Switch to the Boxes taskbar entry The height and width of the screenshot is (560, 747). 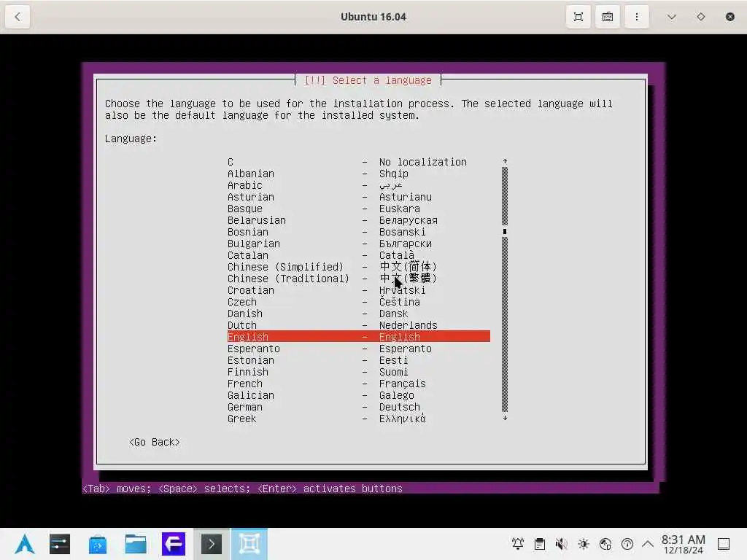pos(249,544)
